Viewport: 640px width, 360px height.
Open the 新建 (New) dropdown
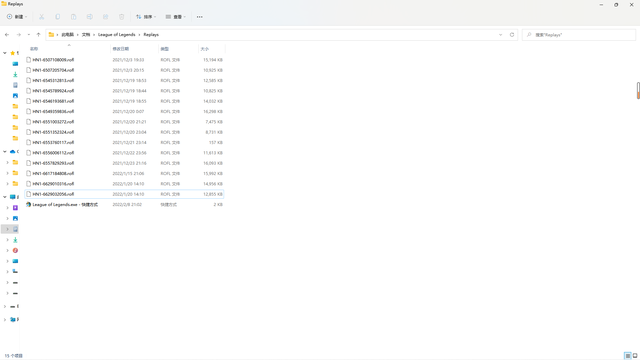click(x=17, y=17)
